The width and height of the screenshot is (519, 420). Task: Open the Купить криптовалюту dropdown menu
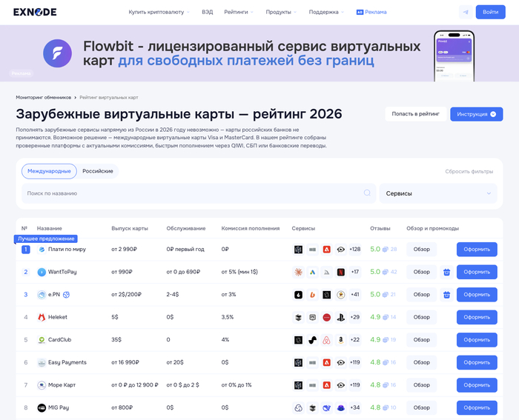(x=159, y=12)
